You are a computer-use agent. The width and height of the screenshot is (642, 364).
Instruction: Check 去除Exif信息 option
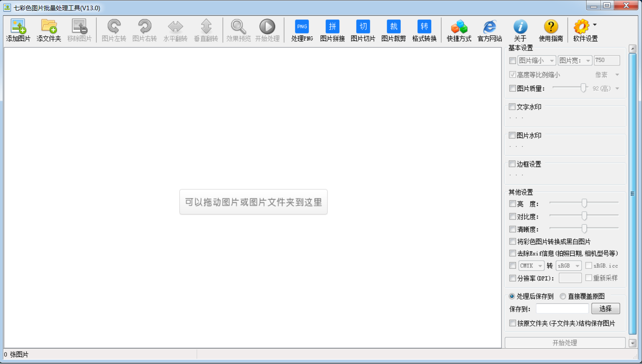(513, 253)
